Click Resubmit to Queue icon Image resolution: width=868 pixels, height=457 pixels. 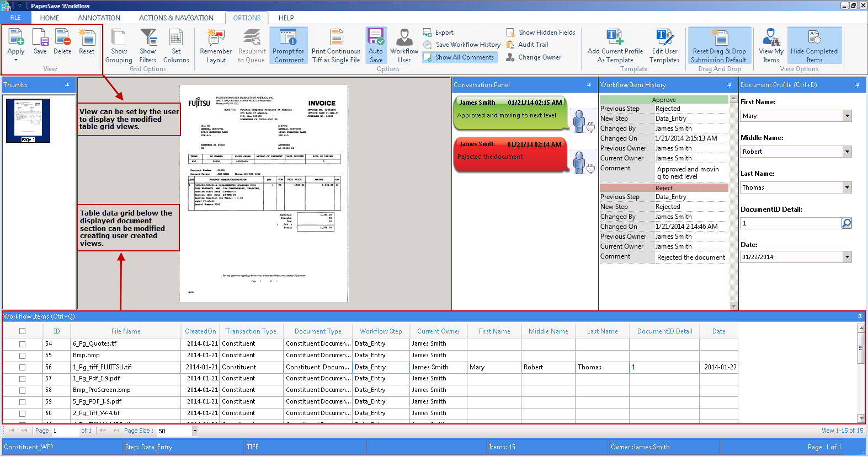[251, 46]
